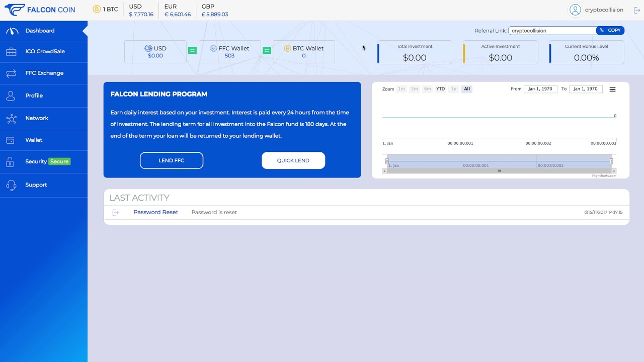Click the chart scrollbar right arrow

click(x=614, y=171)
